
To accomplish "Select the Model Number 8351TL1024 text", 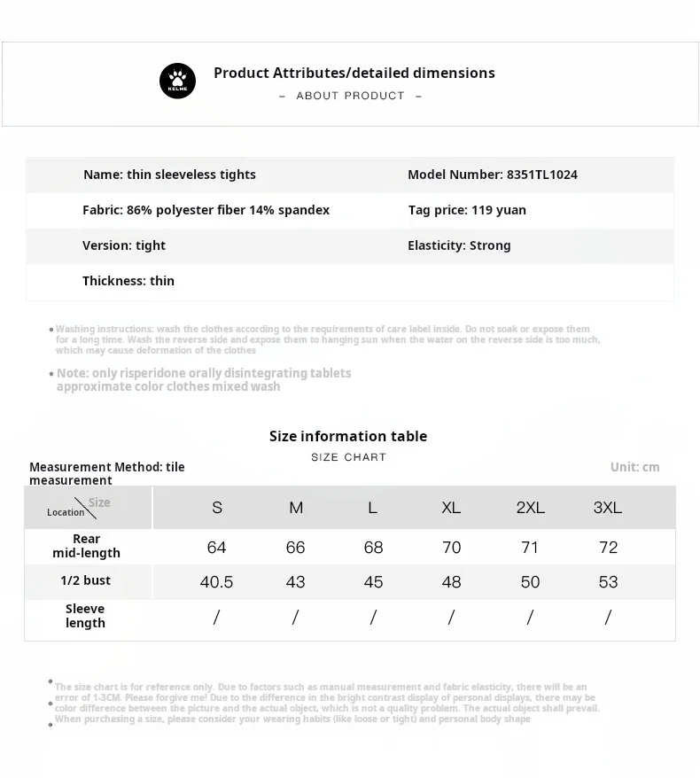I will (x=492, y=175).
